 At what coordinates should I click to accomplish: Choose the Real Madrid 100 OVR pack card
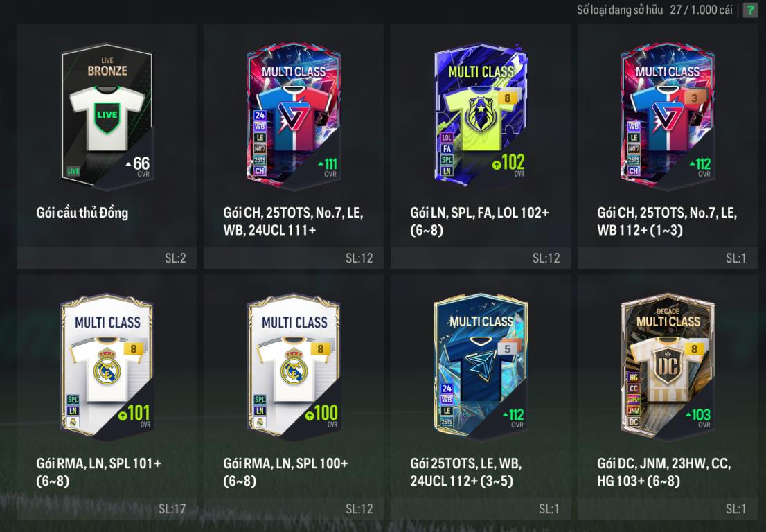pos(294,366)
